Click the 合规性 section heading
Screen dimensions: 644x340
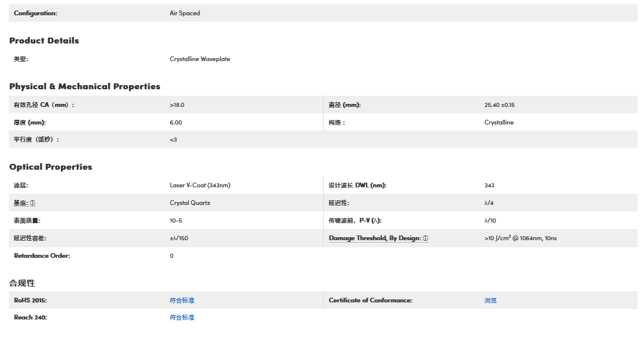pyautogui.click(x=22, y=283)
